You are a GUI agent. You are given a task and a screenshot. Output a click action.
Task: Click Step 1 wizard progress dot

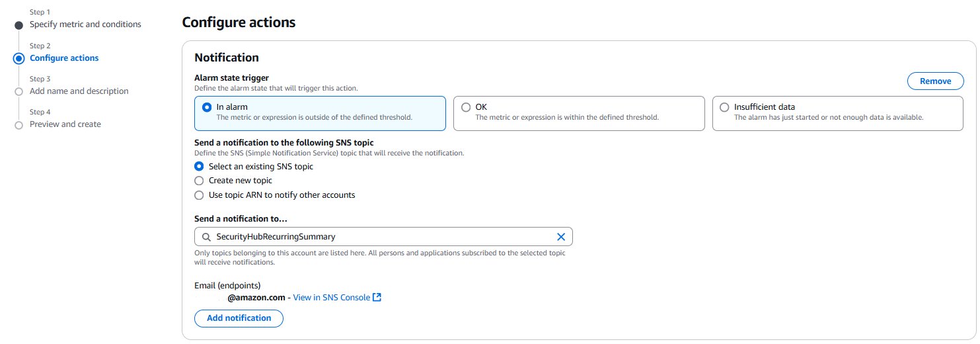pos(19,25)
